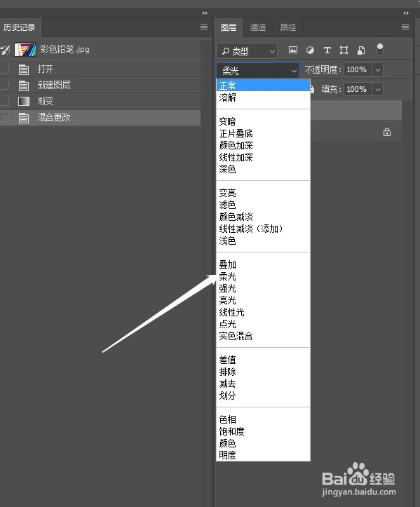
Task: Click type layer filter icon
Action: (x=327, y=50)
